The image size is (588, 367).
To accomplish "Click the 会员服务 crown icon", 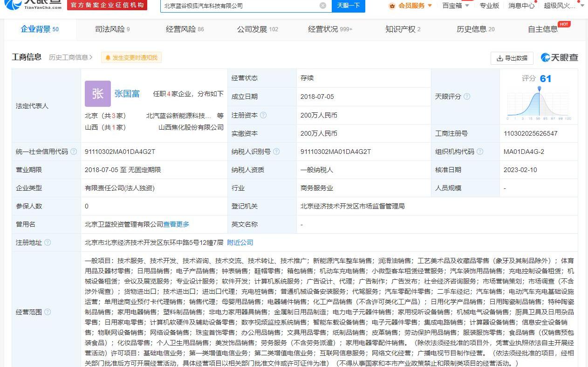I will pos(392,6).
